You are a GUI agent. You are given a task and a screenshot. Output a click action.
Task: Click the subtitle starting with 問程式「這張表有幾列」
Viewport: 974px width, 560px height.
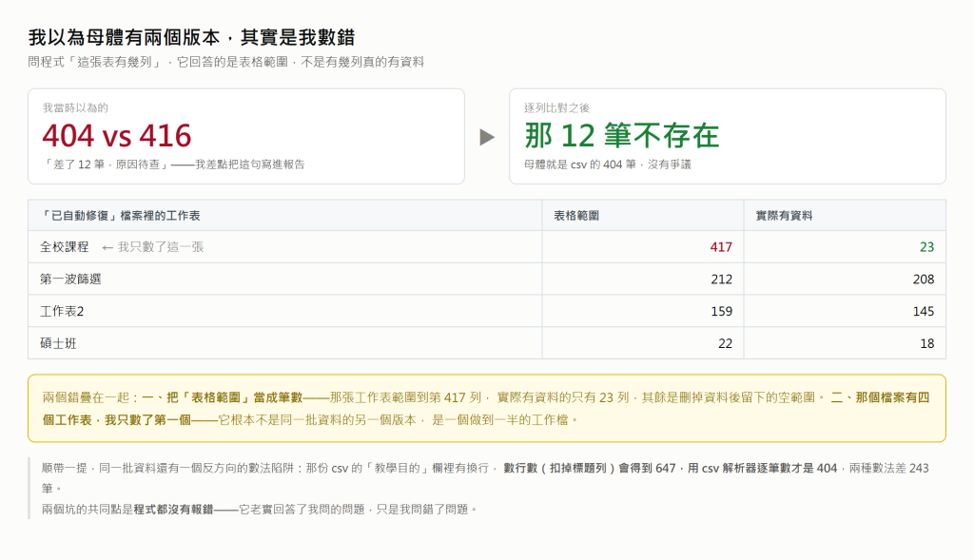[226, 62]
